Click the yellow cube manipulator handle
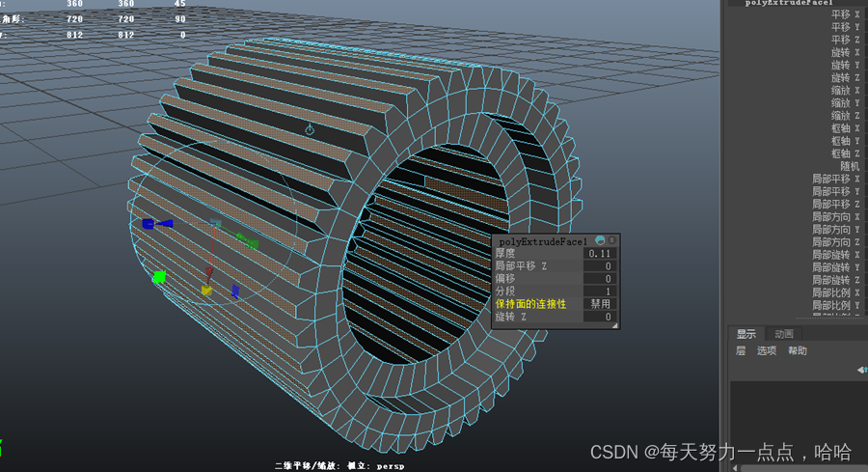 pos(206,291)
